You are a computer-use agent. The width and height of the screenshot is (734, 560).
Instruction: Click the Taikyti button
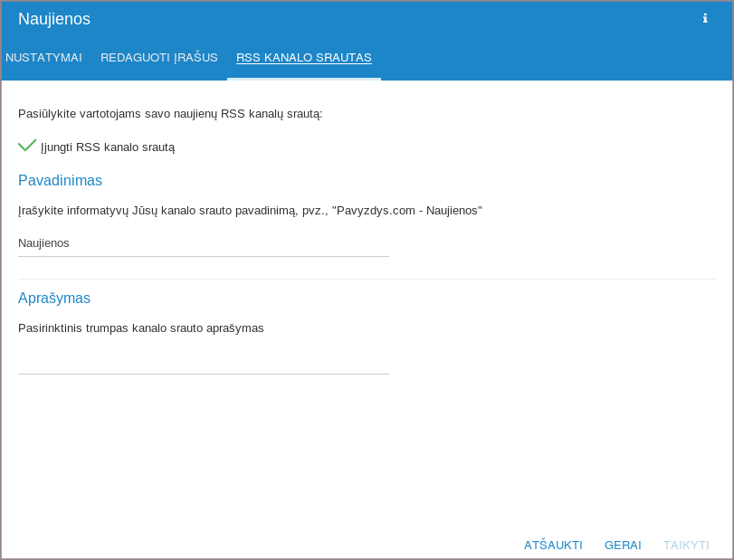pyautogui.click(x=686, y=545)
